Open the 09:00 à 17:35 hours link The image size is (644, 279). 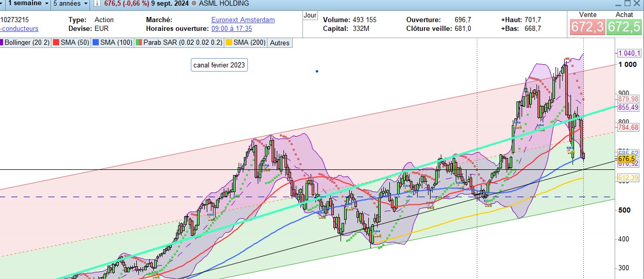click(x=231, y=28)
